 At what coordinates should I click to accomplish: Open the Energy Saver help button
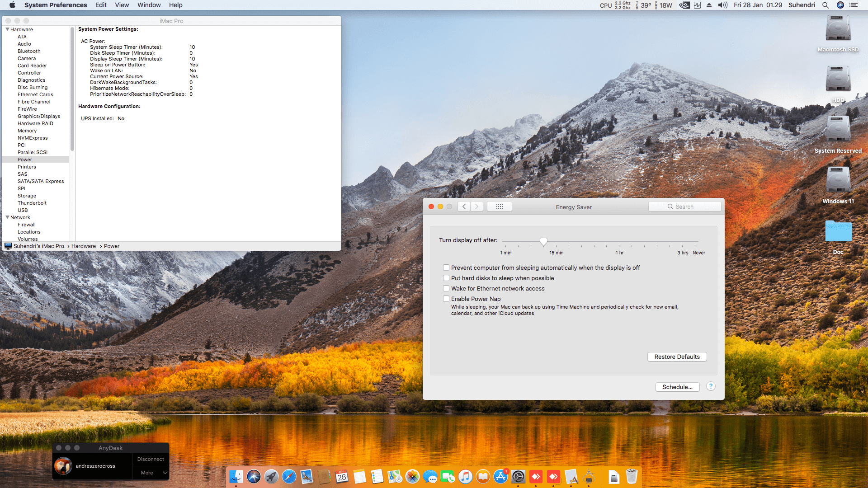(x=711, y=386)
